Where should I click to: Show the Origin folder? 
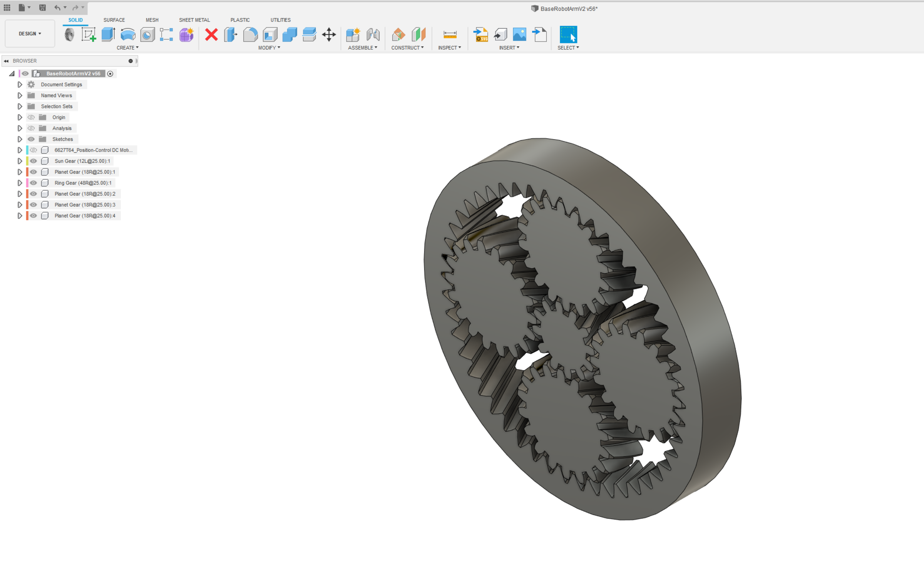[31, 117]
